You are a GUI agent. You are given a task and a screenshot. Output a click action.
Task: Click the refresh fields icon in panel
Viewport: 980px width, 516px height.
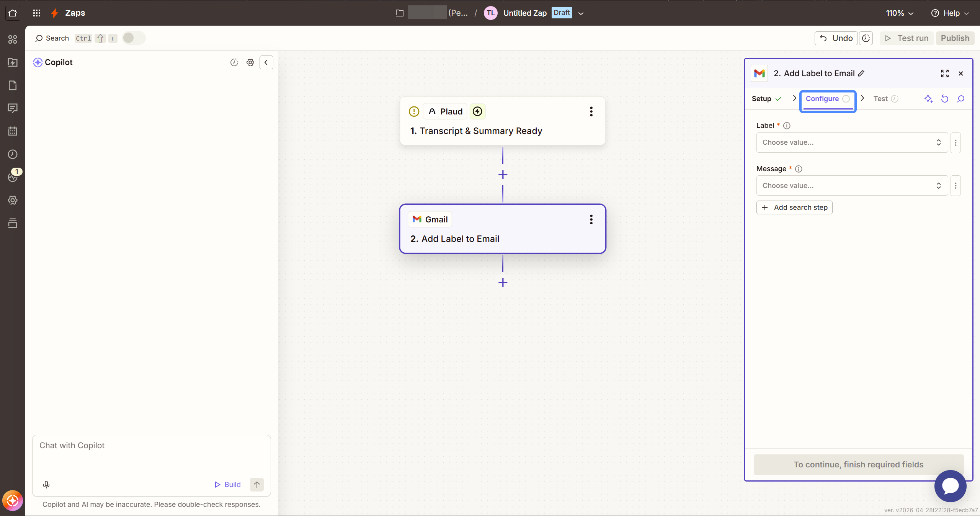tap(945, 99)
